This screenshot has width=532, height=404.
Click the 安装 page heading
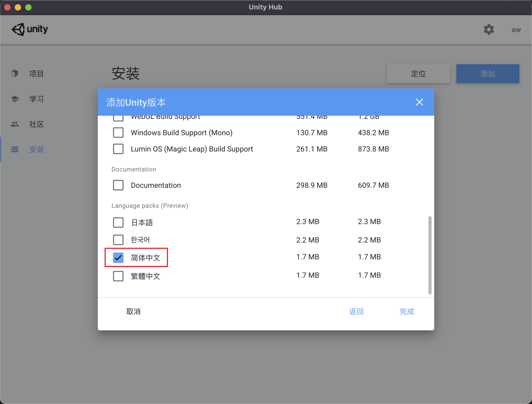coord(126,73)
